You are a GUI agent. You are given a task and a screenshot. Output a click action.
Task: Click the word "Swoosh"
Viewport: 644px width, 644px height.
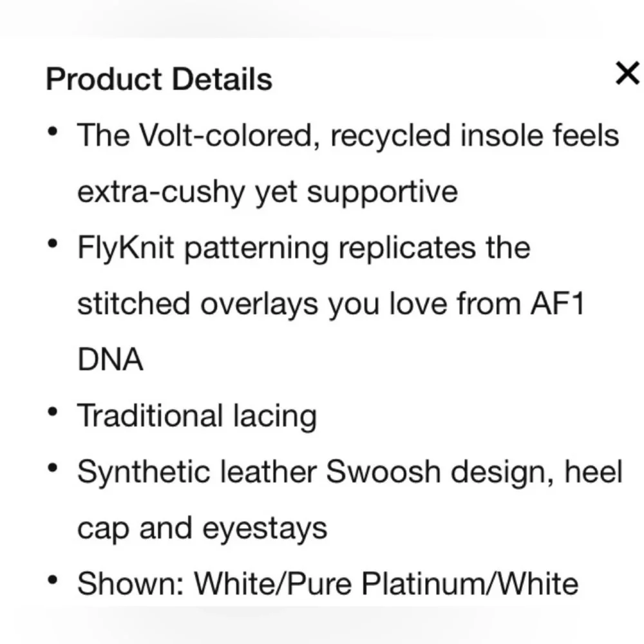(x=383, y=471)
